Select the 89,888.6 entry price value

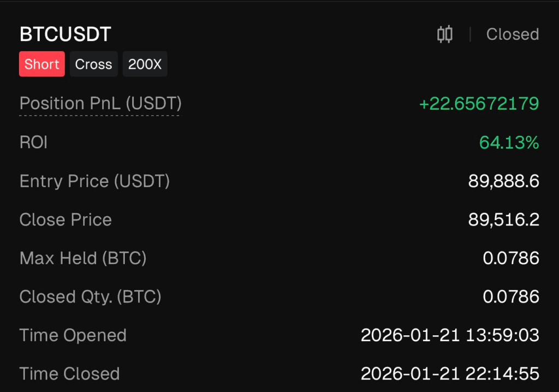(503, 181)
